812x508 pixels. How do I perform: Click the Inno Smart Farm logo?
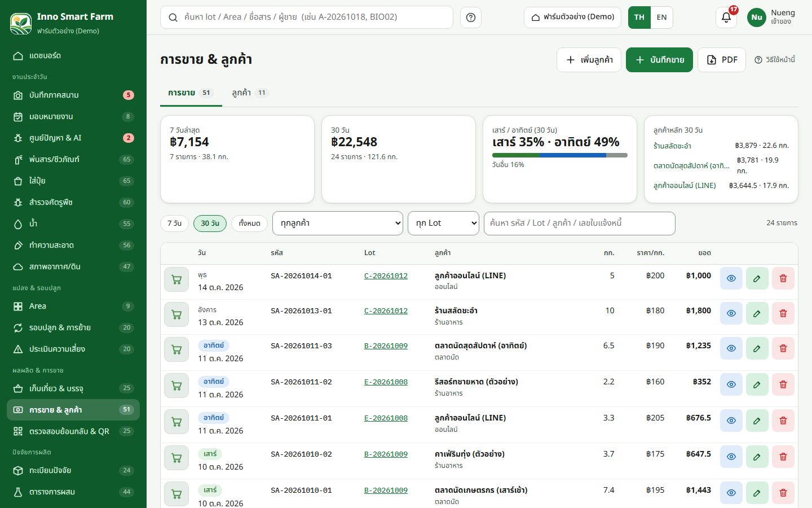(x=21, y=23)
